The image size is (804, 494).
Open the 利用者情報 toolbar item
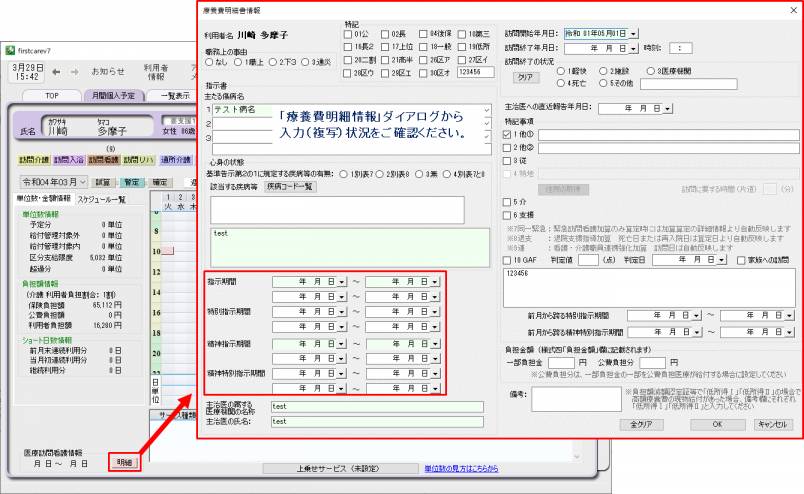tap(155, 71)
